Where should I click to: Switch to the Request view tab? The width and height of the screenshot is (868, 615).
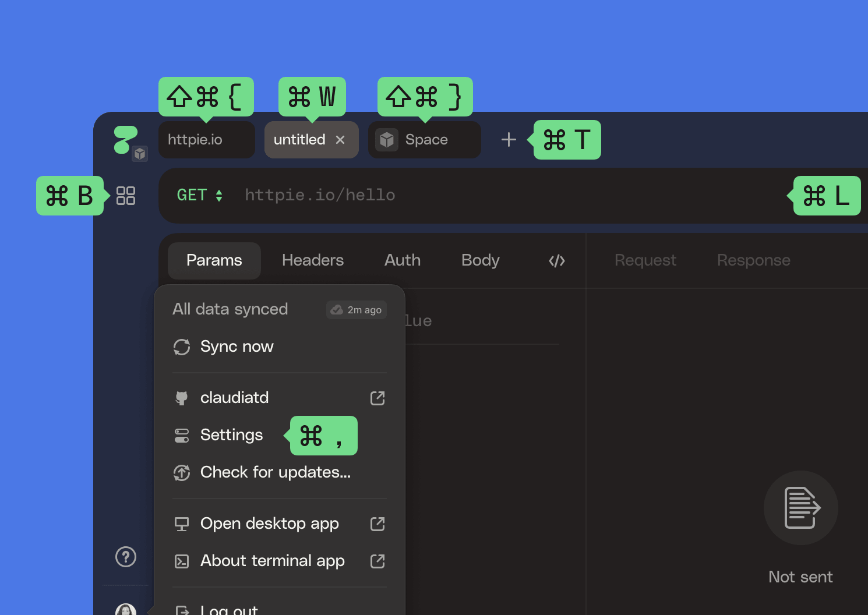[645, 260]
